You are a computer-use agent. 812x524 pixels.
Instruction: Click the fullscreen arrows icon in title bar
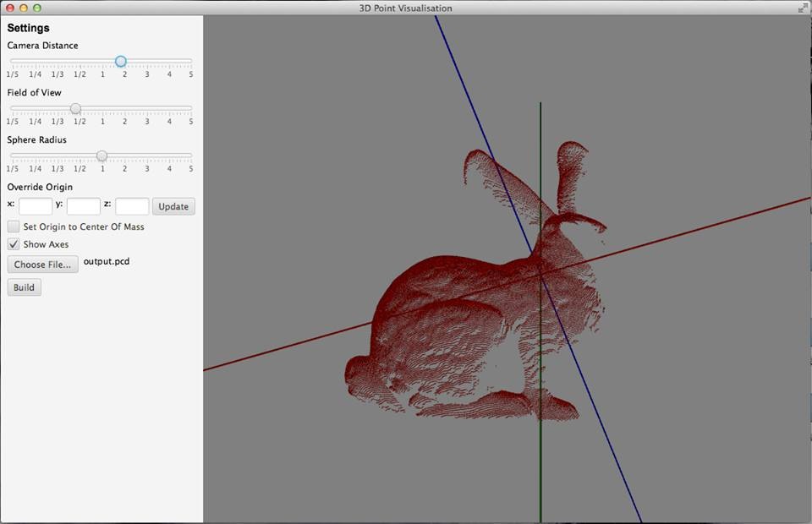point(803,8)
